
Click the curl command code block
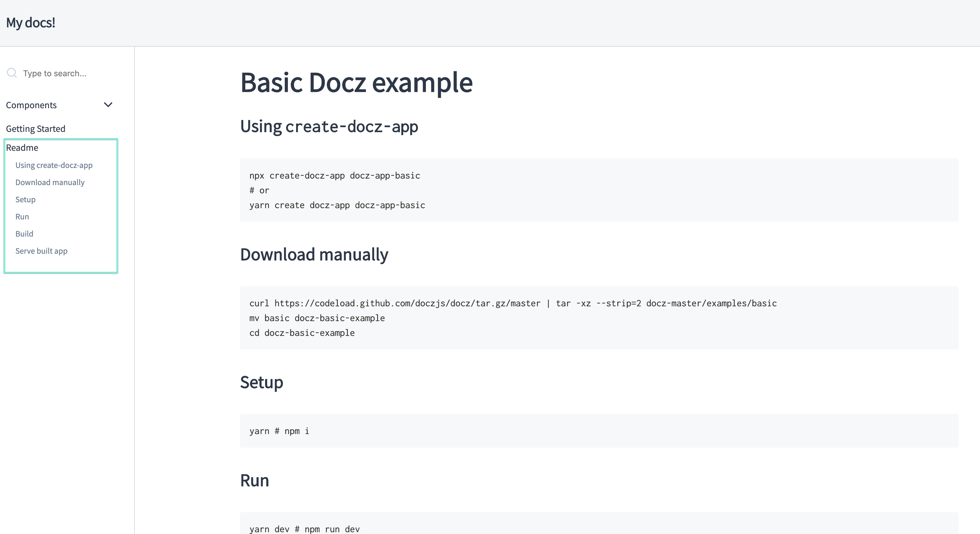[599, 318]
